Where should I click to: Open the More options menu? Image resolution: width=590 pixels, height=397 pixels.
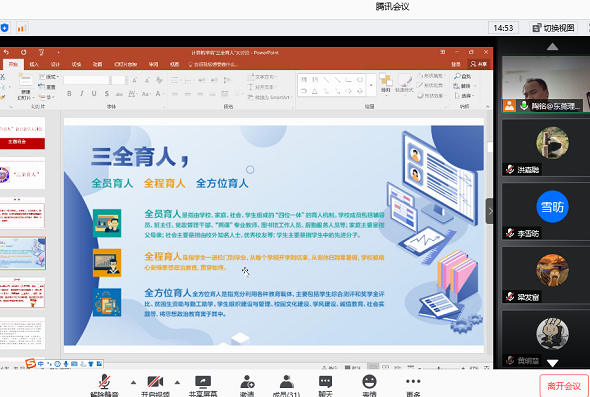click(x=413, y=386)
